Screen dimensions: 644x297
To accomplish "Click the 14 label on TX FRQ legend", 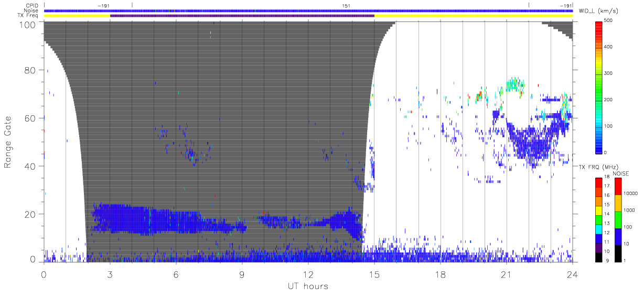I will click(606, 214).
